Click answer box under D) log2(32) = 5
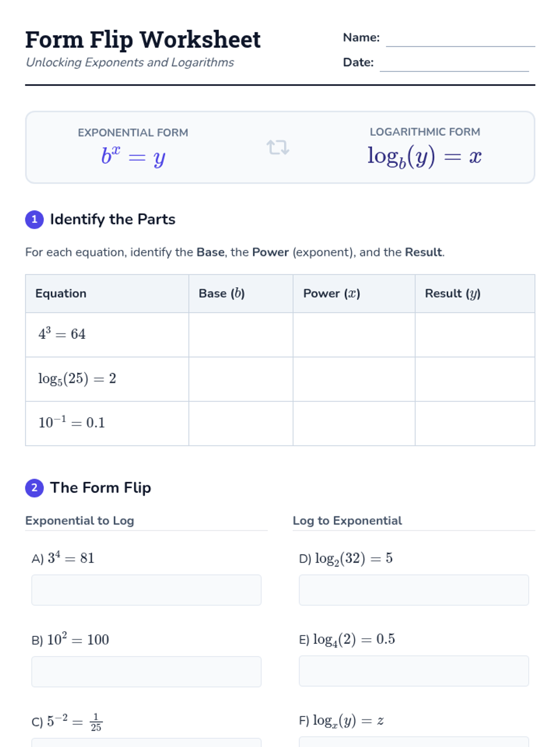The image size is (560, 747). pyautogui.click(x=413, y=590)
